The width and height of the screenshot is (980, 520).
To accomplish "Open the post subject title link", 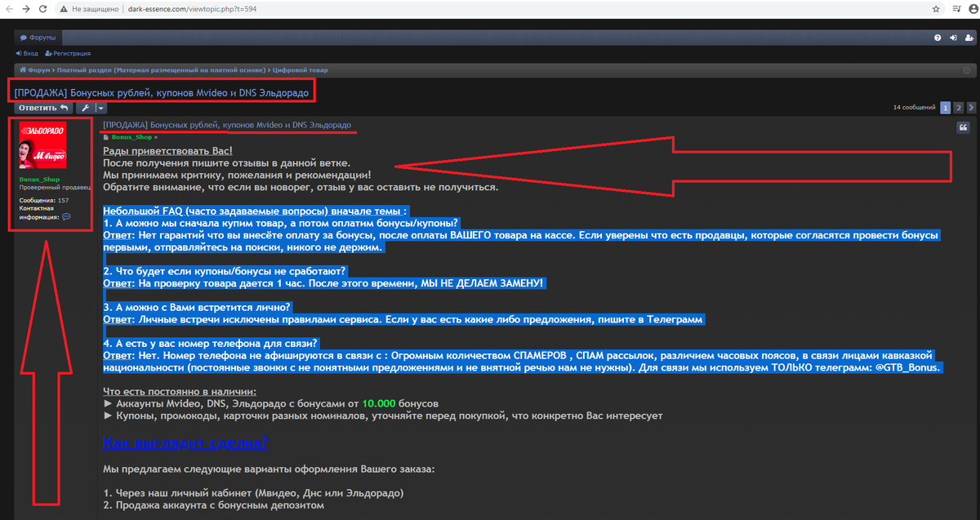I will coord(227,125).
